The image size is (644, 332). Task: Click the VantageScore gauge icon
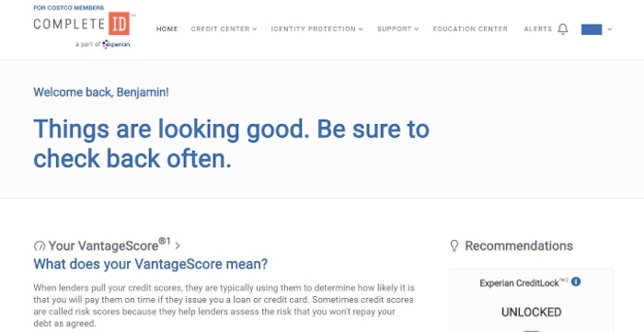(x=39, y=246)
